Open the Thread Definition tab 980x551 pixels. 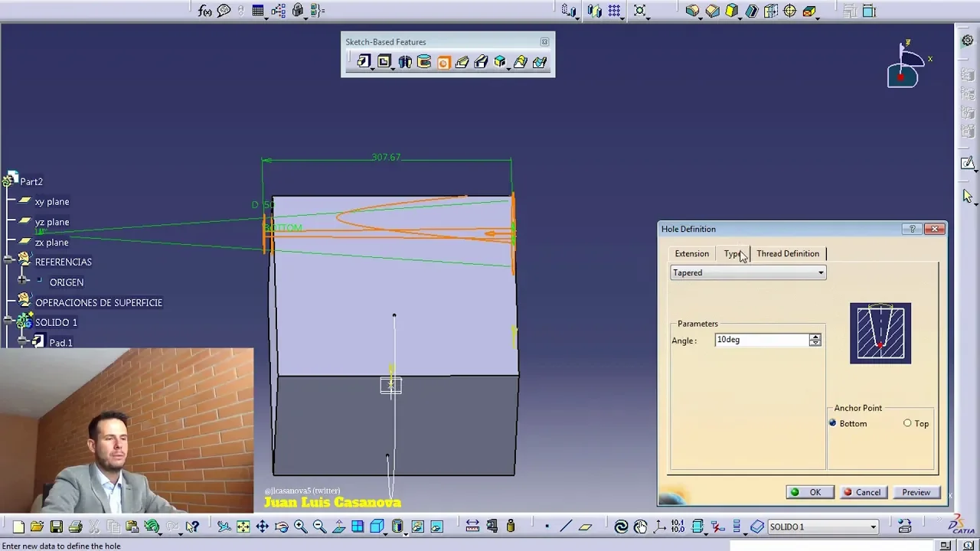tap(787, 254)
